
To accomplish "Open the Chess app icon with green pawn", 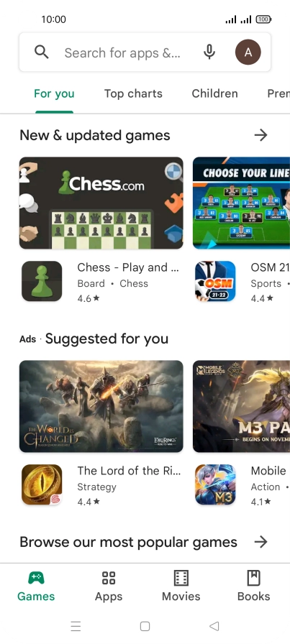I will (x=42, y=281).
